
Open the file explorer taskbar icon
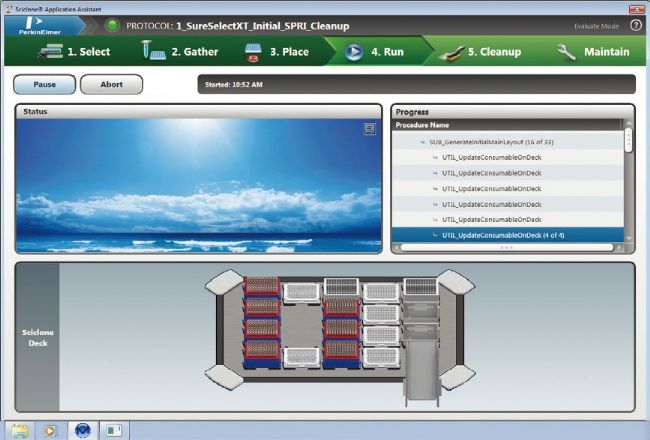click(19, 430)
